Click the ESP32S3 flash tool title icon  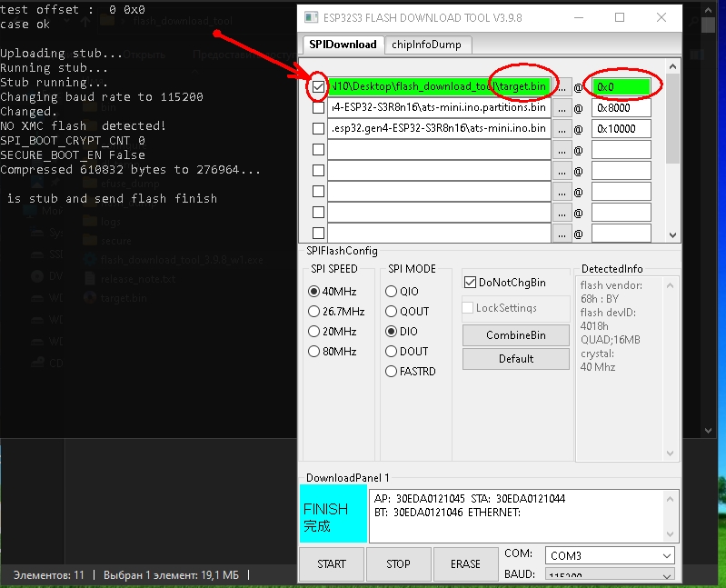311,17
